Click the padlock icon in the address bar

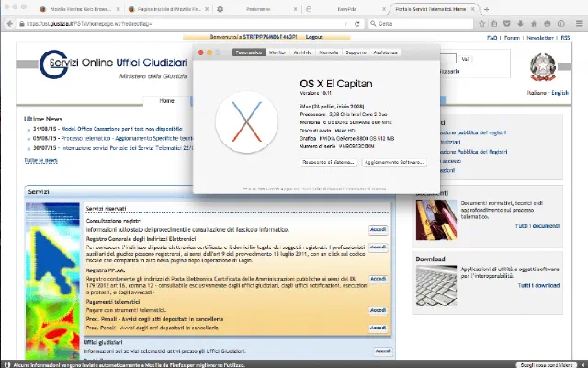click(22, 24)
